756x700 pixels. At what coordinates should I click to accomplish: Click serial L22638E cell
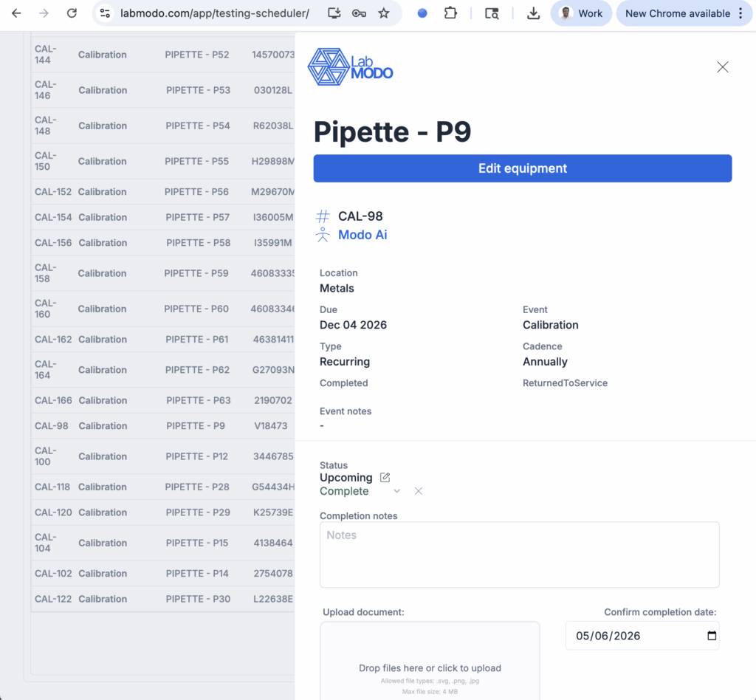point(273,599)
